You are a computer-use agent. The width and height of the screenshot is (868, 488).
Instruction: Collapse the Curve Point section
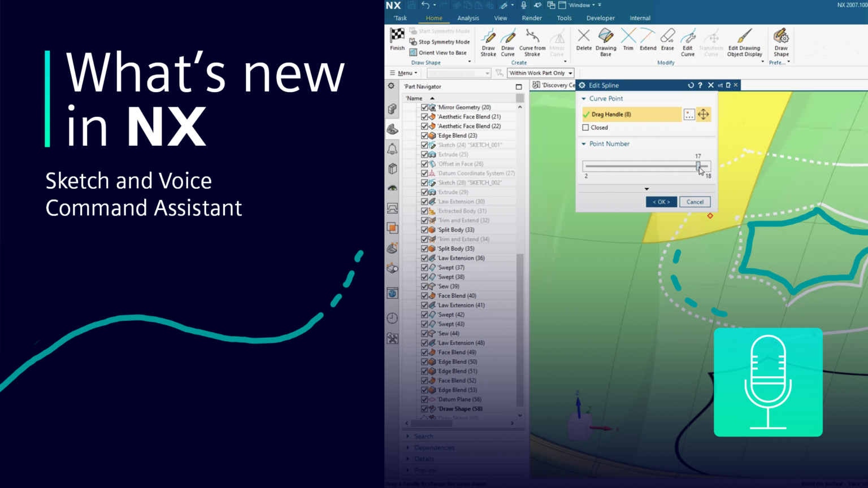pos(584,98)
